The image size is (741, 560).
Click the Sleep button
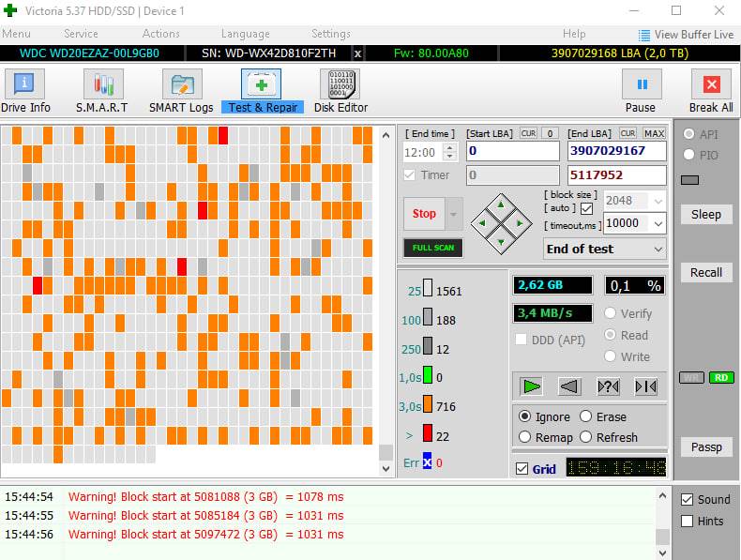point(706,215)
